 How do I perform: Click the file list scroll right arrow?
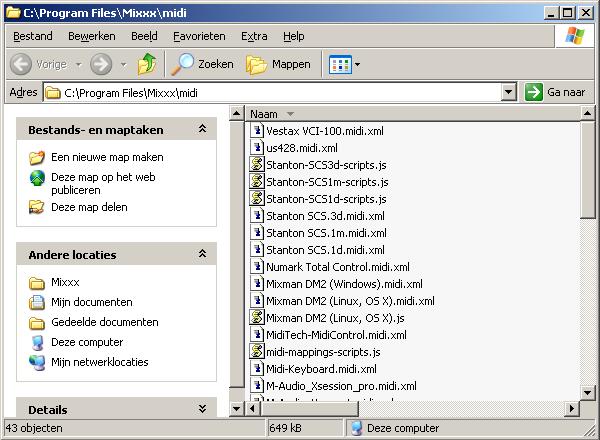click(x=572, y=408)
